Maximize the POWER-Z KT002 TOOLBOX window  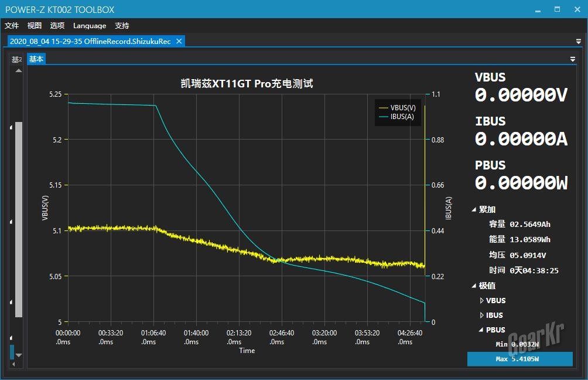557,9
